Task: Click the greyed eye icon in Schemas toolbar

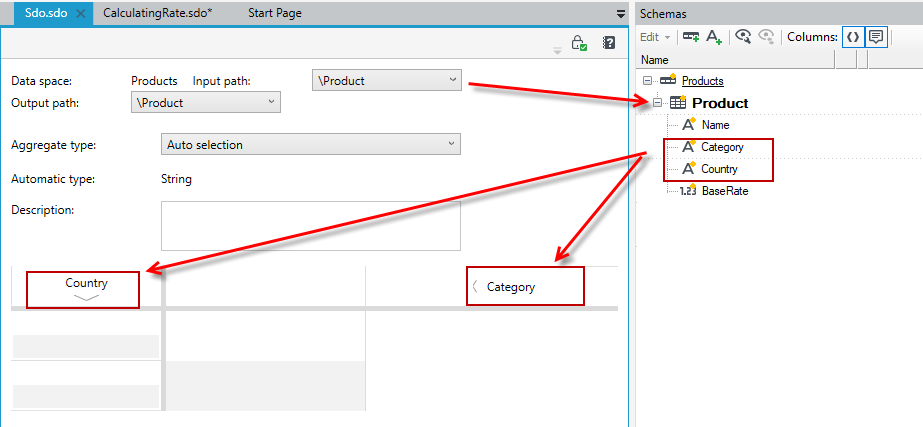Action: (766, 37)
